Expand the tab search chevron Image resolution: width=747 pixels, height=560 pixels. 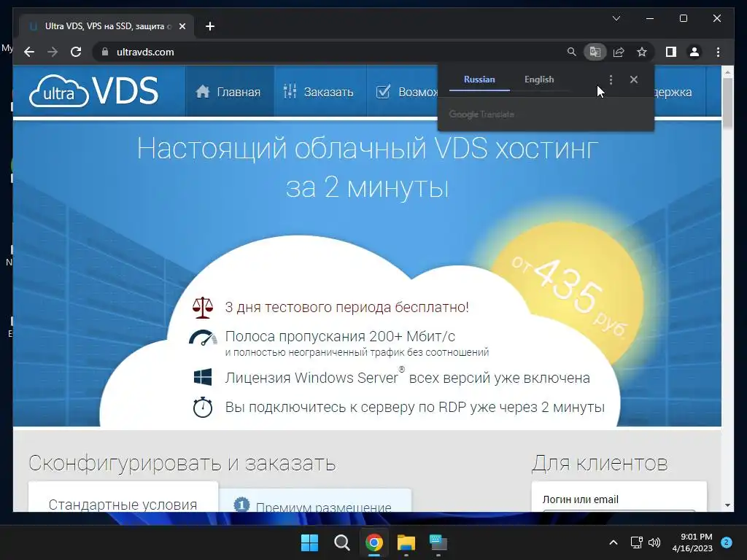(x=616, y=18)
